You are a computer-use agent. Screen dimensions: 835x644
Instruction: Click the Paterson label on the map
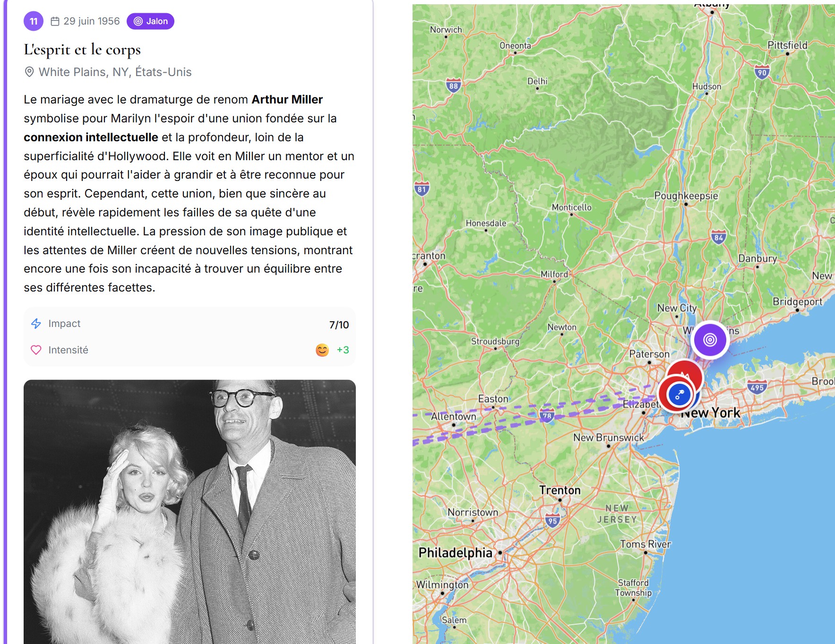pos(649,354)
